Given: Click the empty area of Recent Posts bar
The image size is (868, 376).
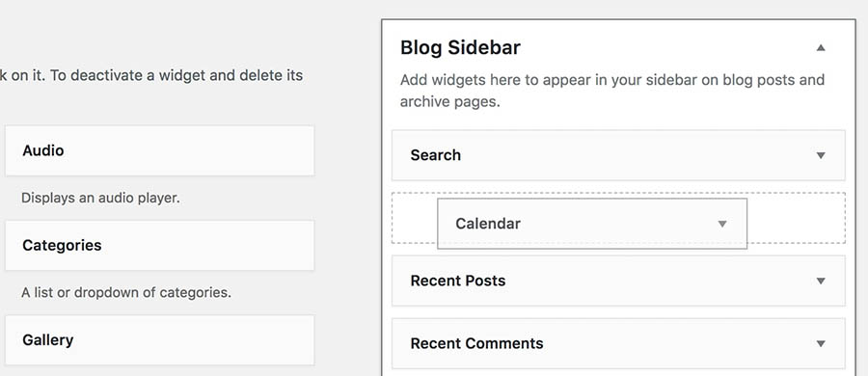Looking at the screenshot, I should coord(659,281).
